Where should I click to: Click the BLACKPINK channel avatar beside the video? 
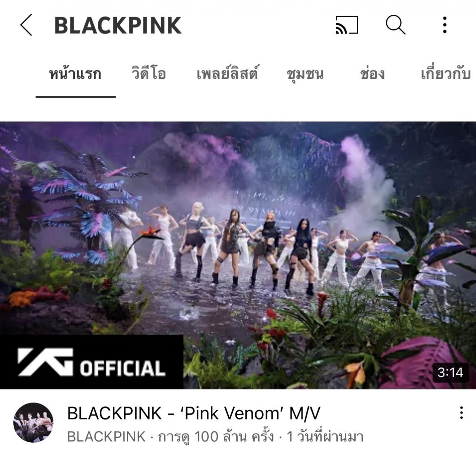pyautogui.click(x=33, y=422)
